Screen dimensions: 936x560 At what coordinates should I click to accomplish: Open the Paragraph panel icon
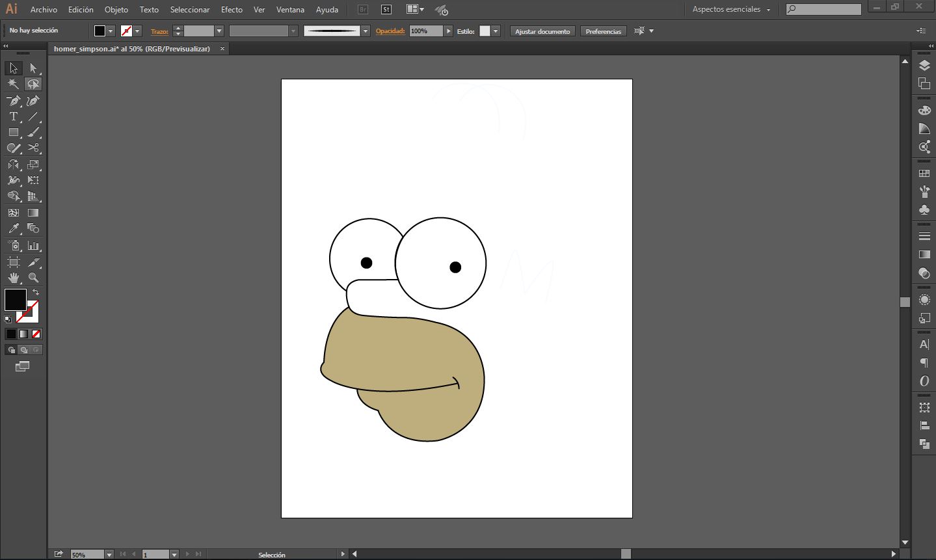point(924,363)
